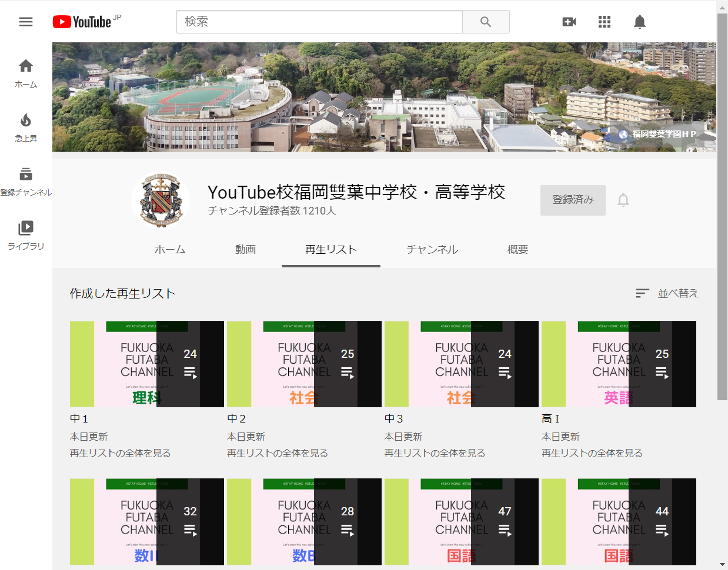Open ライブラリ in the sidebar
This screenshot has width=728, height=570.
pos(26,236)
